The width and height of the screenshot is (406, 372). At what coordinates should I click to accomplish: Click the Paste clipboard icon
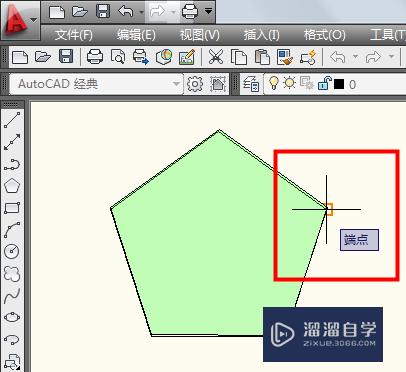click(262, 57)
